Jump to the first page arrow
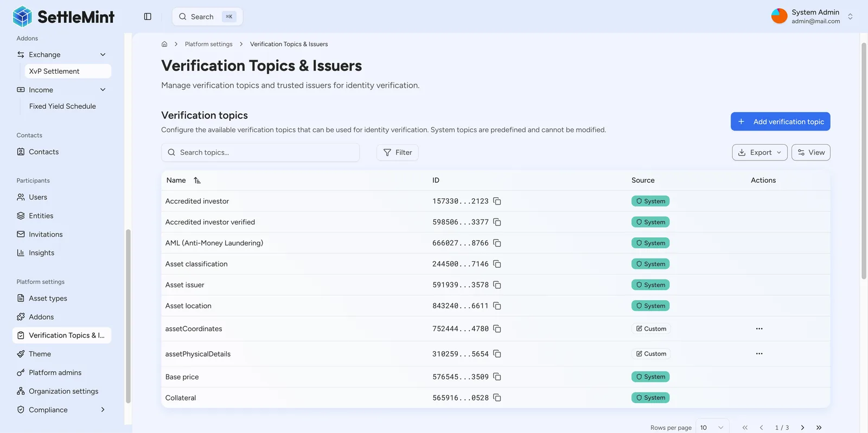The height and width of the screenshot is (433, 868). [745, 428]
